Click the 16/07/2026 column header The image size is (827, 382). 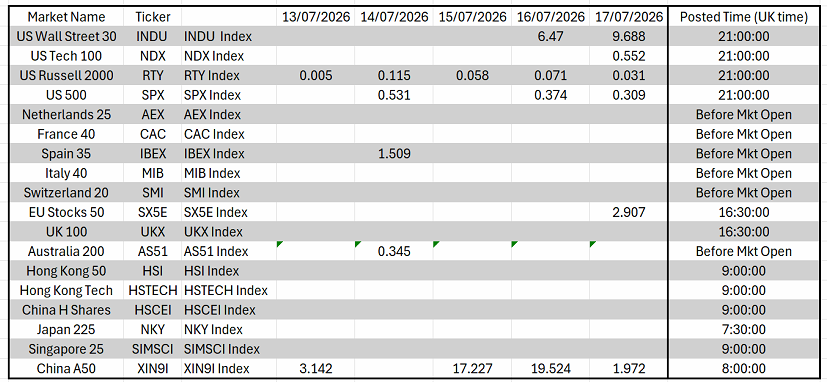click(x=550, y=17)
